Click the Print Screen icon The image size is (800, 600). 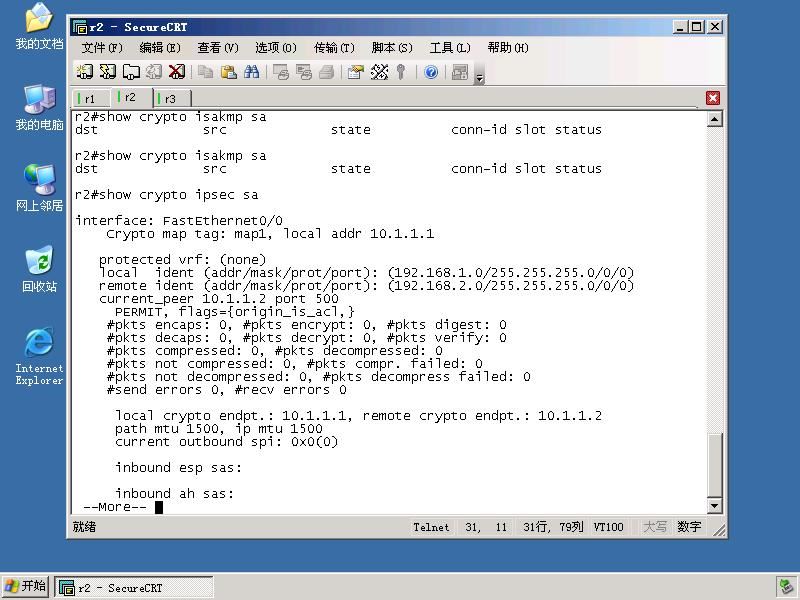pos(281,72)
